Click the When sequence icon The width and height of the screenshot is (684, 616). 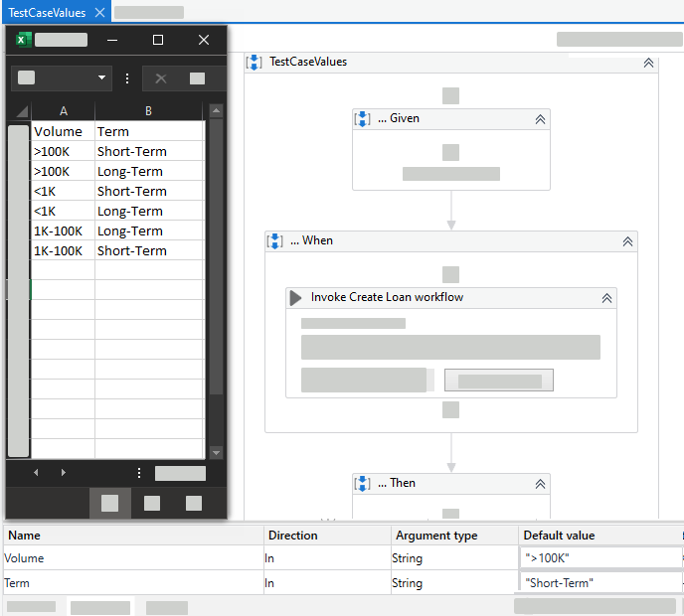(x=274, y=240)
